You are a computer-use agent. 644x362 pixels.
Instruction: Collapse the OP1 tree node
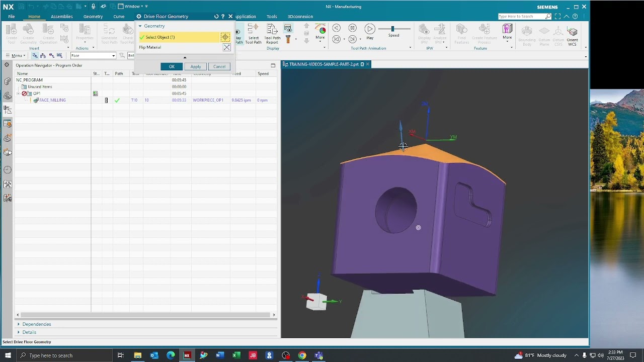point(18,94)
